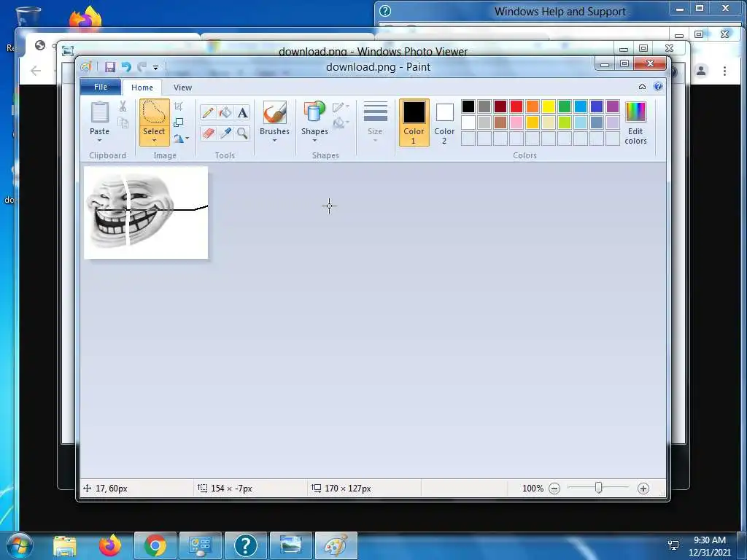Switch to the View ribbon tab
747x560 pixels.
pyautogui.click(x=182, y=87)
